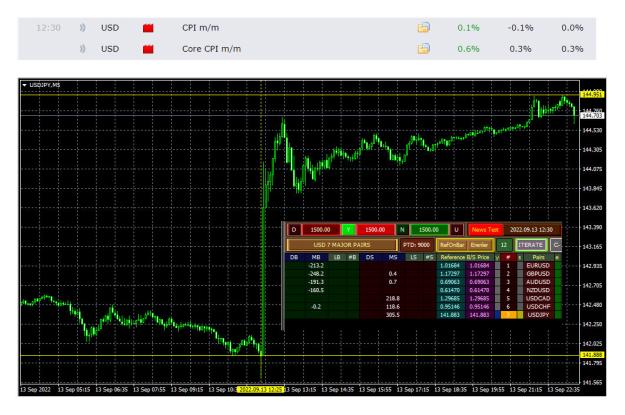Click the highlighted 2022.09.13 12:25 time label

tap(260, 389)
